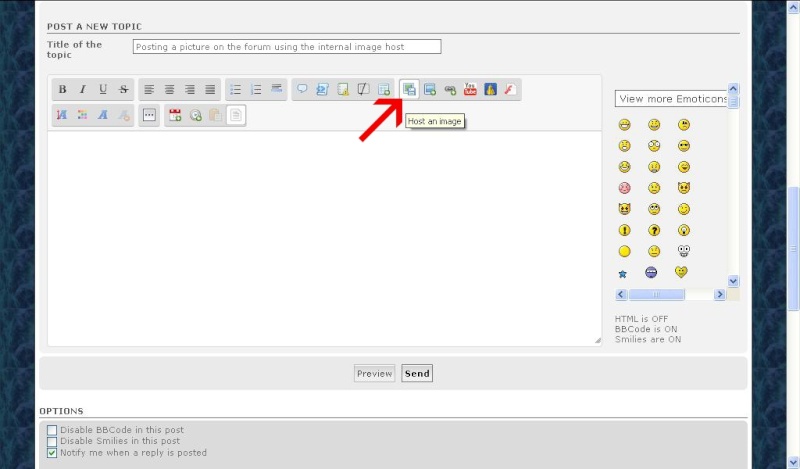The height and width of the screenshot is (469, 800).
Task: Insert a code block
Action: click(322, 89)
